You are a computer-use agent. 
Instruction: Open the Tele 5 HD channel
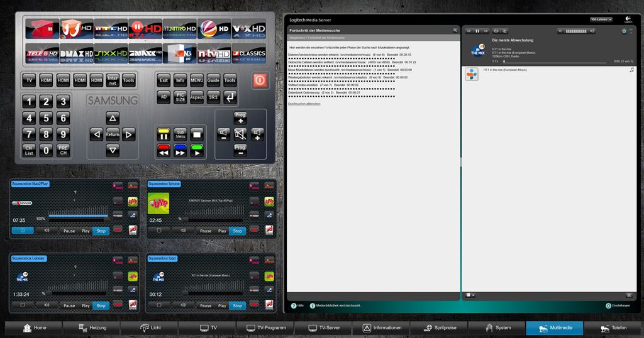tap(42, 54)
